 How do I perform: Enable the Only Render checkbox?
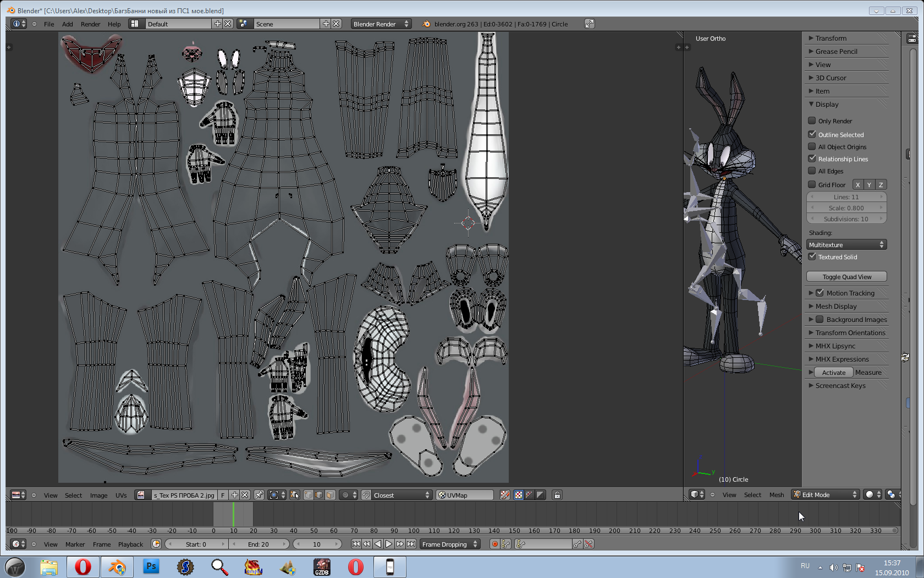(812, 121)
